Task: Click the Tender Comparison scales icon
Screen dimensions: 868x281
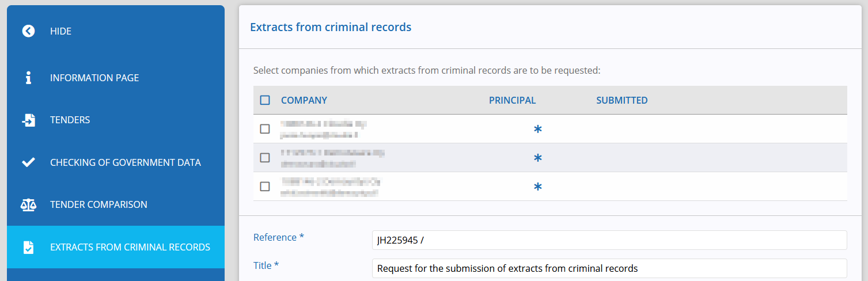Action: tap(28, 204)
